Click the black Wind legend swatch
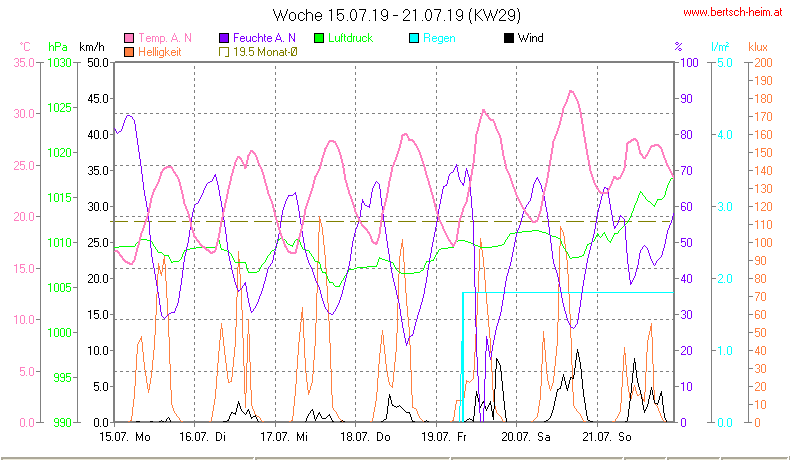 (x=508, y=38)
